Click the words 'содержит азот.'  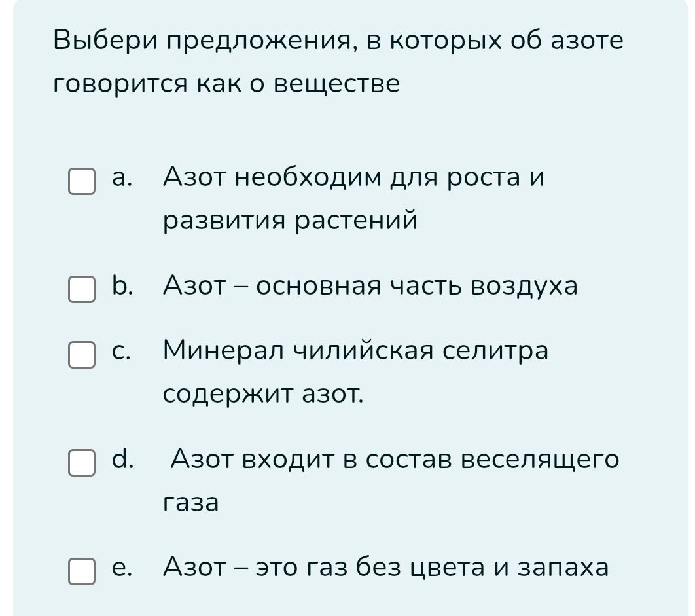click(x=263, y=394)
